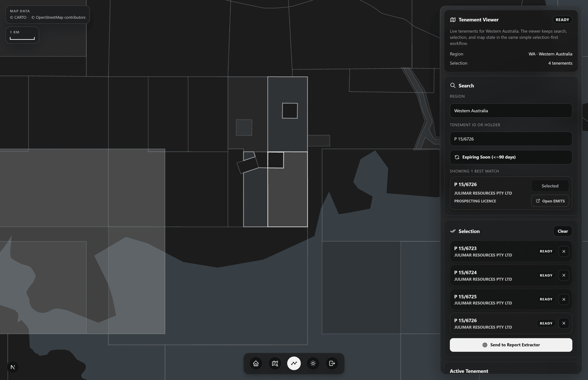Send selection to Report Extractor
Screen dimensions: 588x380
point(511,345)
